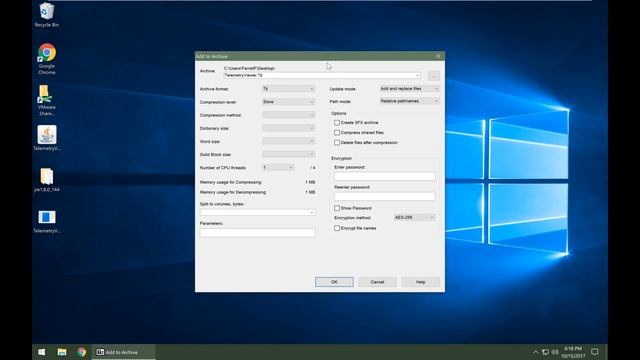The width and height of the screenshot is (640, 360).
Task: Open the Compression level dropdown
Action: 289,102
